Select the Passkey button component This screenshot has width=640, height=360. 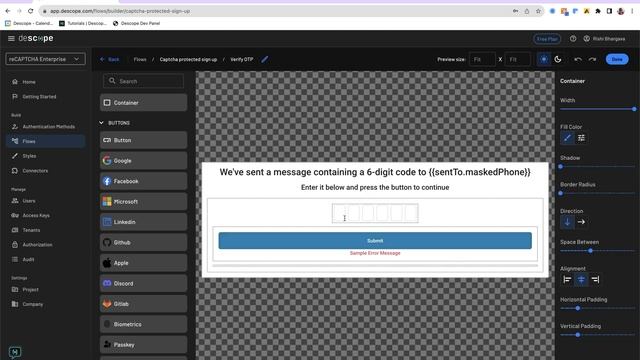coord(143,344)
